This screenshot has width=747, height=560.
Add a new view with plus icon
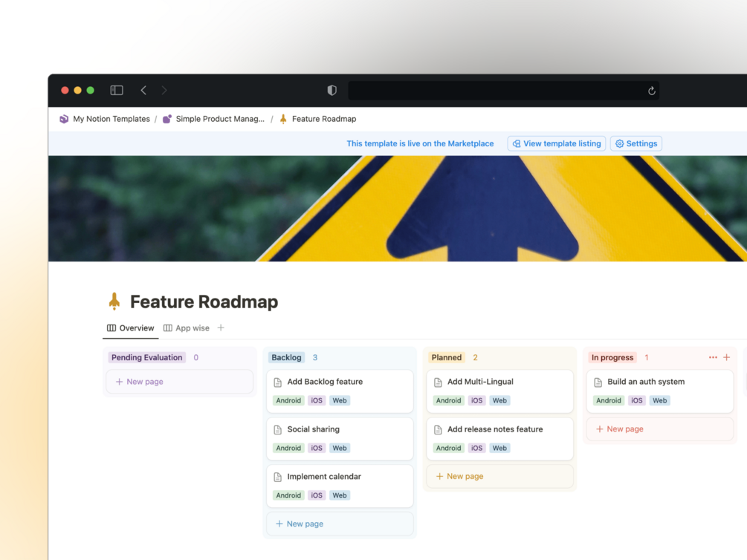click(221, 328)
